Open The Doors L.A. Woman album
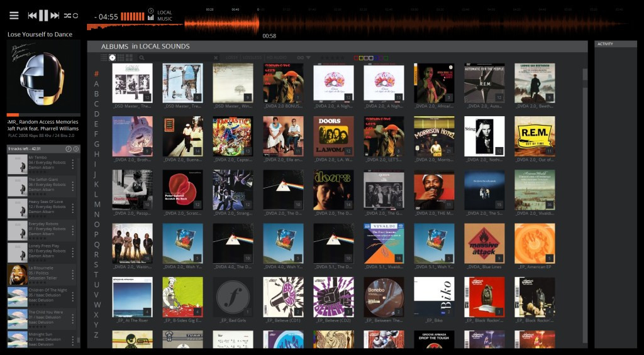The width and height of the screenshot is (644, 355). coord(333,136)
